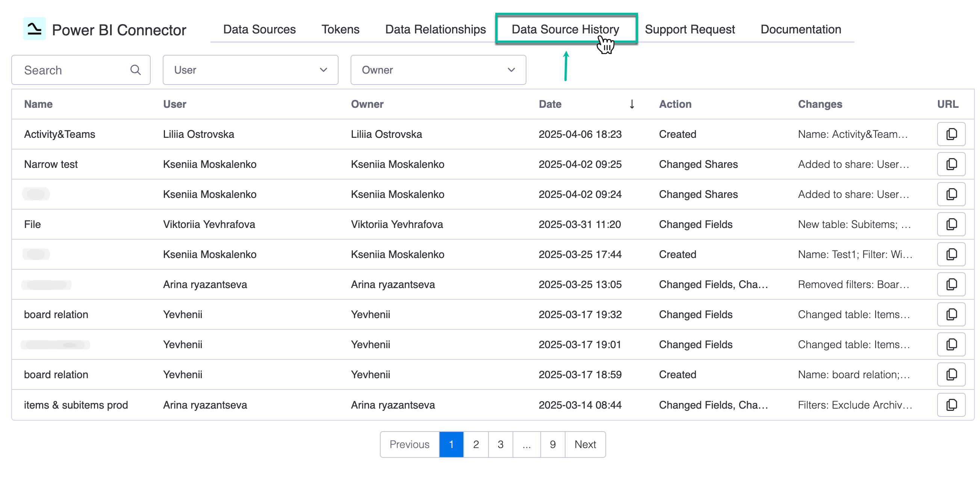Open the User filter dropdown

(250, 70)
